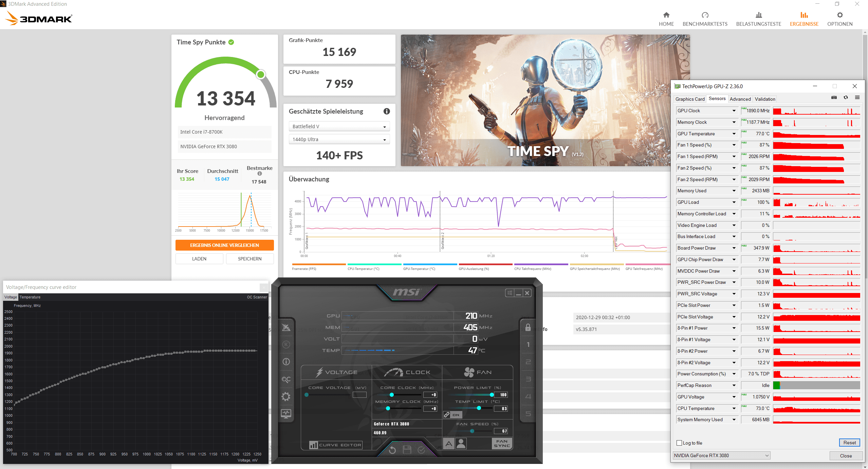
Task: Toggle the Fan Sync button
Action: click(502, 444)
